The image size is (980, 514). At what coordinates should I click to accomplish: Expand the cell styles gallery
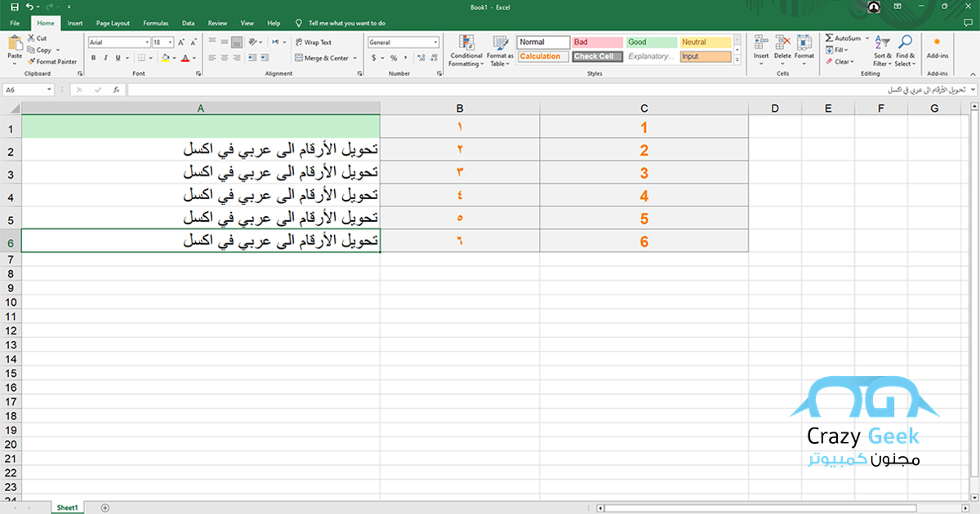738,60
